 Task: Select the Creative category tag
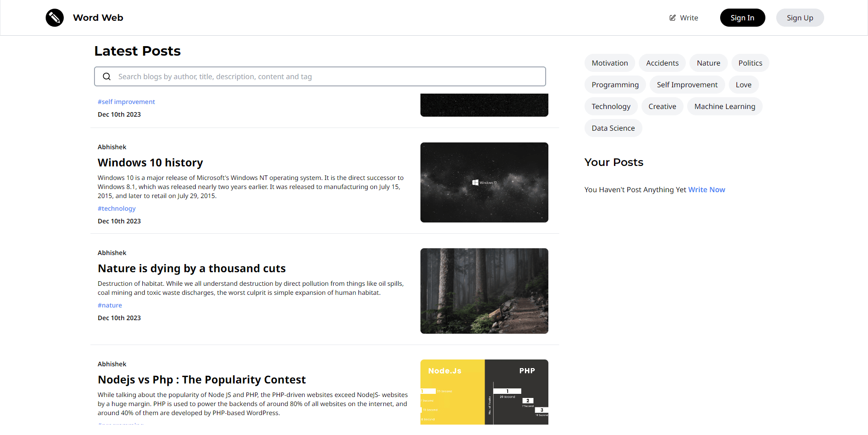tap(662, 106)
